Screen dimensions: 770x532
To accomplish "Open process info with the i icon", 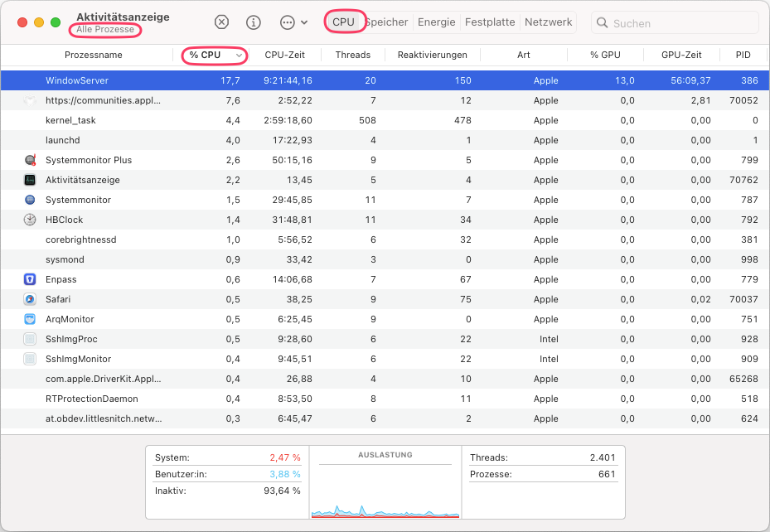I will tap(254, 22).
